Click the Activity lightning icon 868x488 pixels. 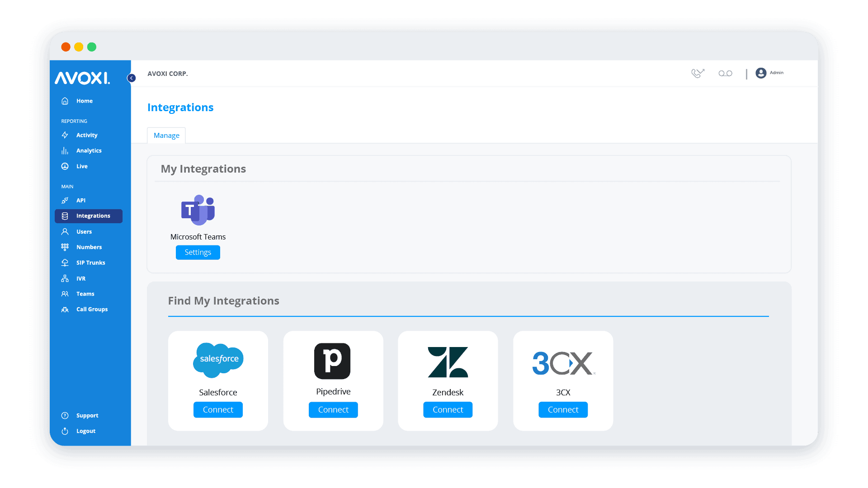[65, 135]
